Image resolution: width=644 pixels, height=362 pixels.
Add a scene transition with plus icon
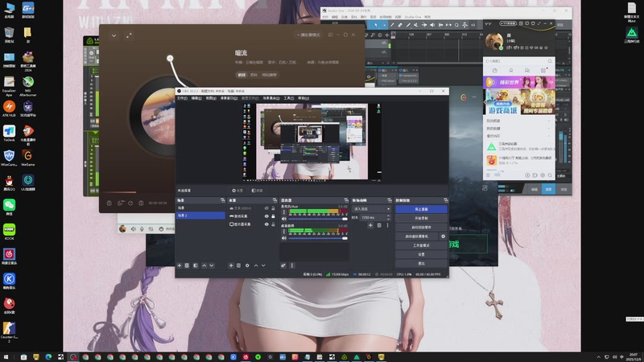coord(370,225)
